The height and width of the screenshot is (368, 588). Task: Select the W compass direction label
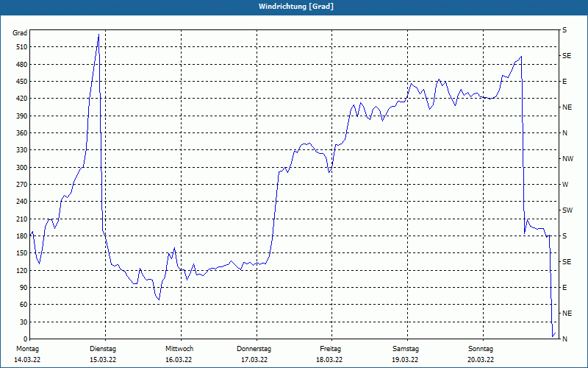click(x=565, y=185)
